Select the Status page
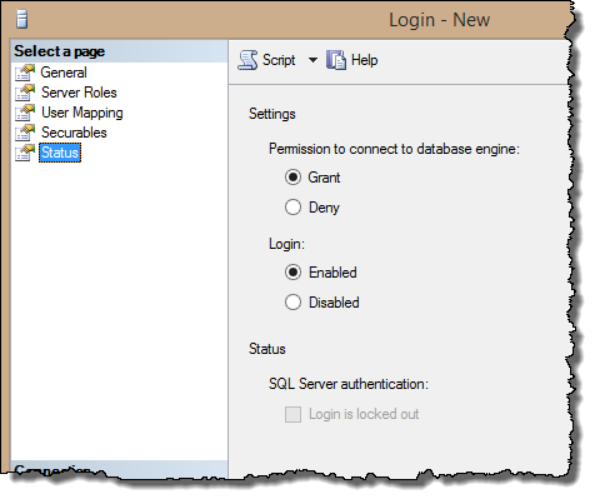595x499 pixels. [60, 153]
